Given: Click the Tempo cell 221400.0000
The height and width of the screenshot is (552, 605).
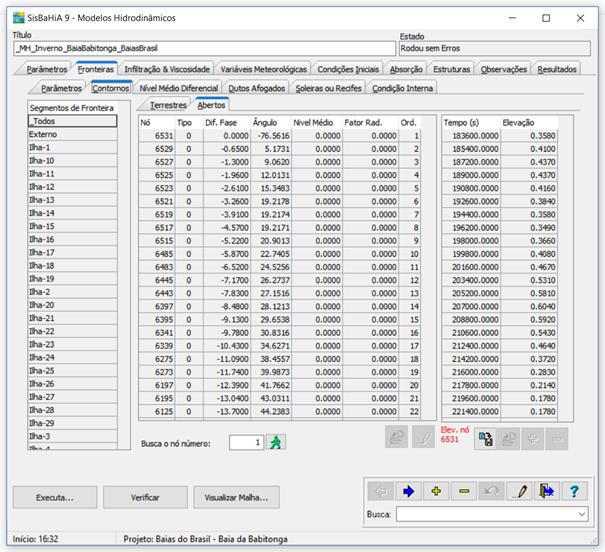Looking at the screenshot, I should pos(471,411).
